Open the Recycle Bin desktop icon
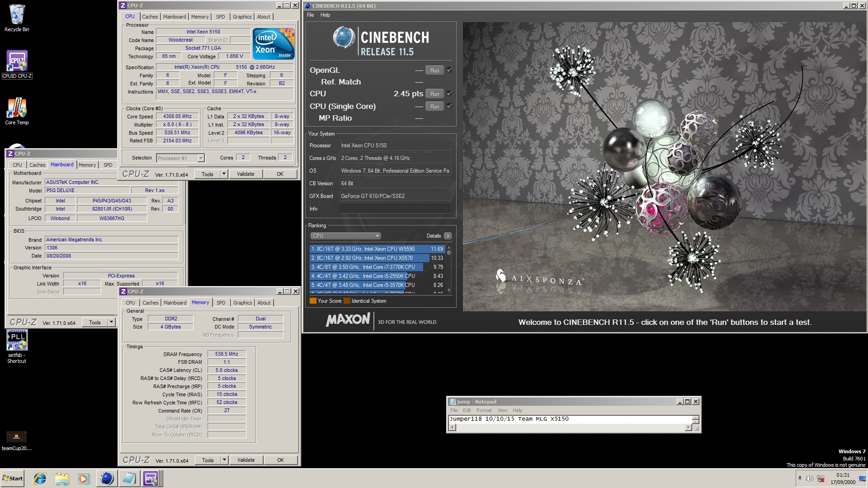Image resolution: width=868 pixels, height=488 pixels. click(x=17, y=18)
